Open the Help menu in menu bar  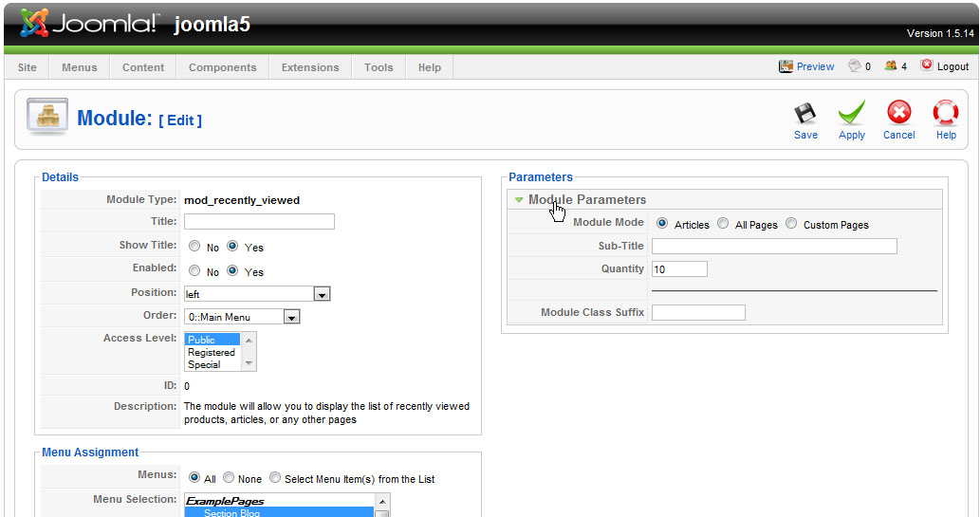[430, 67]
